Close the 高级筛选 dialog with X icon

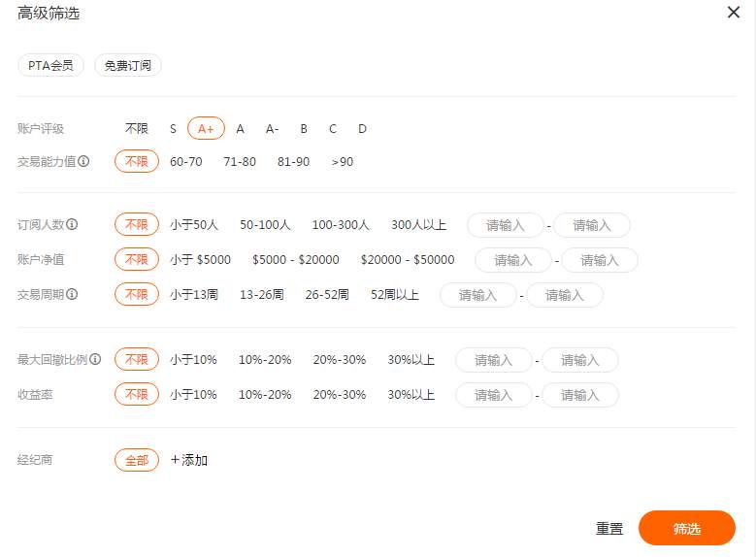[x=734, y=12]
